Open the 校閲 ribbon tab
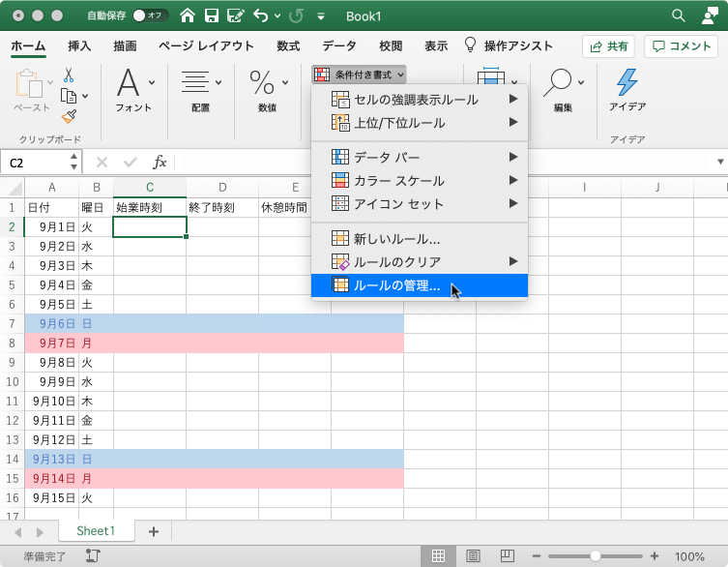 tap(391, 46)
